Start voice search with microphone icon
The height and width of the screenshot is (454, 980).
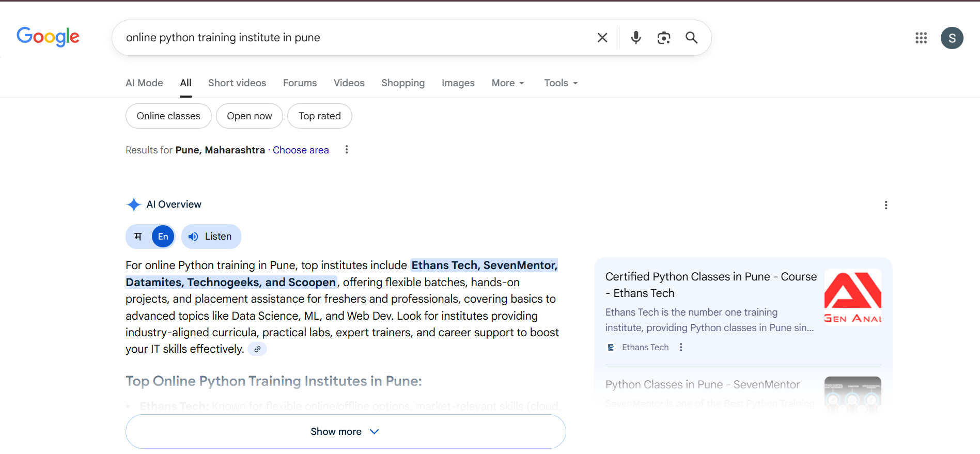pyautogui.click(x=636, y=38)
